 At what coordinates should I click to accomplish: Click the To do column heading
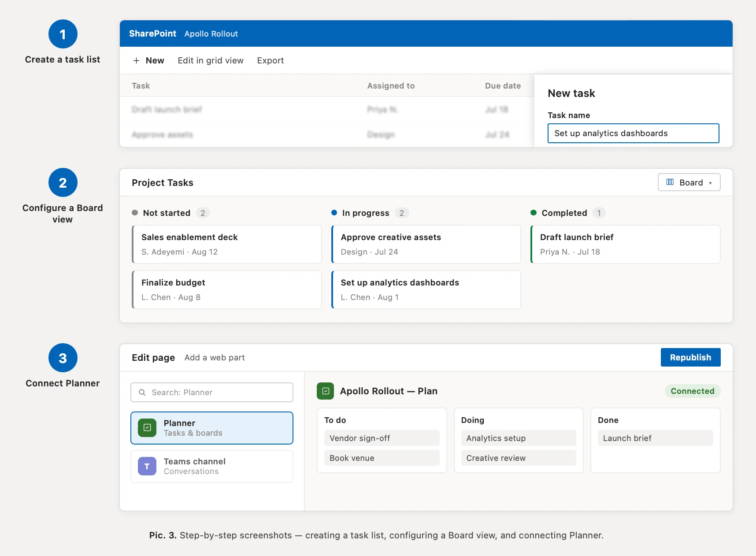(335, 420)
